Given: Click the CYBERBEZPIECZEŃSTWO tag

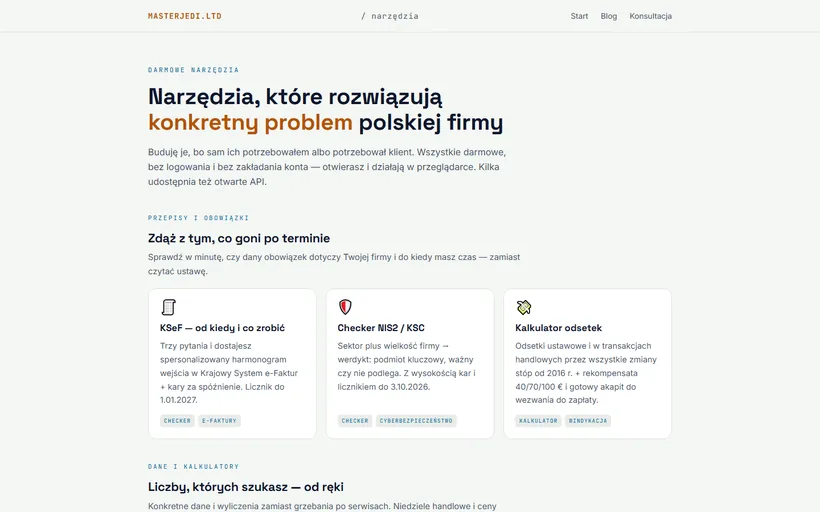Looking at the screenshot, I should click(x=416, y=420).
